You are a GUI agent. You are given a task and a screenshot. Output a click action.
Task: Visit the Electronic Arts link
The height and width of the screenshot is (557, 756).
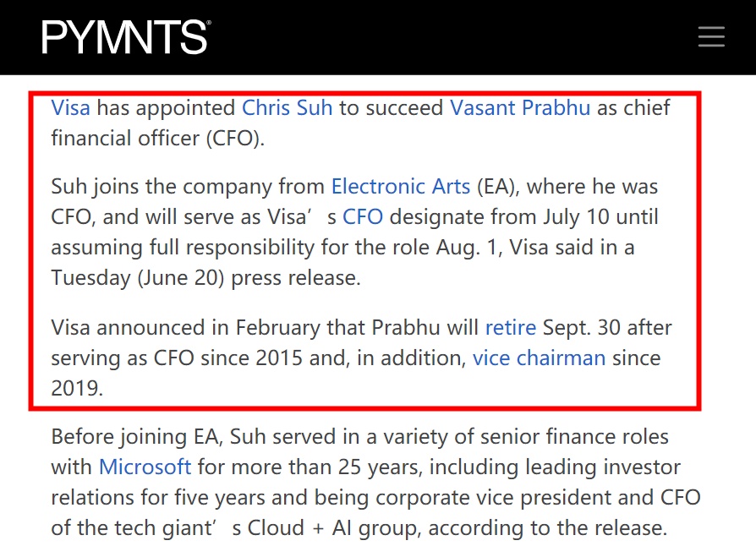[x=401, y=186]
